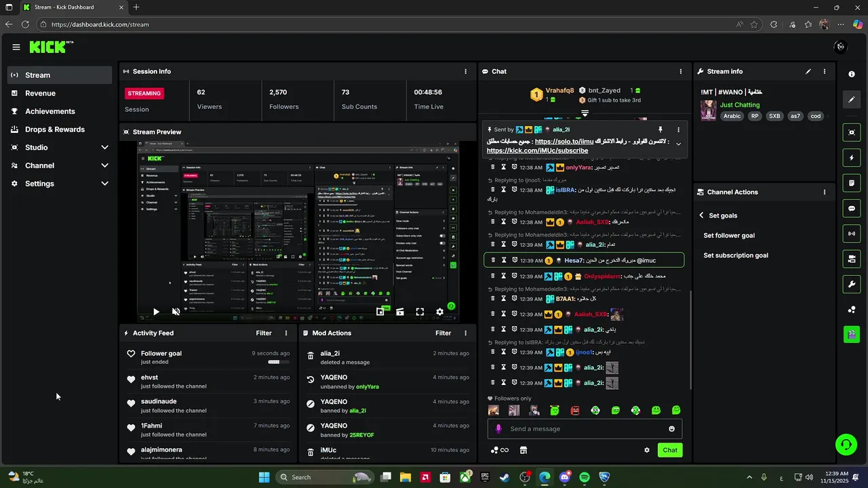The width and height of the screenshot is (868, 488).
Task: Open Stream info panel's three-dot menu
Action: pyautogui.click(x=825, y=71)
